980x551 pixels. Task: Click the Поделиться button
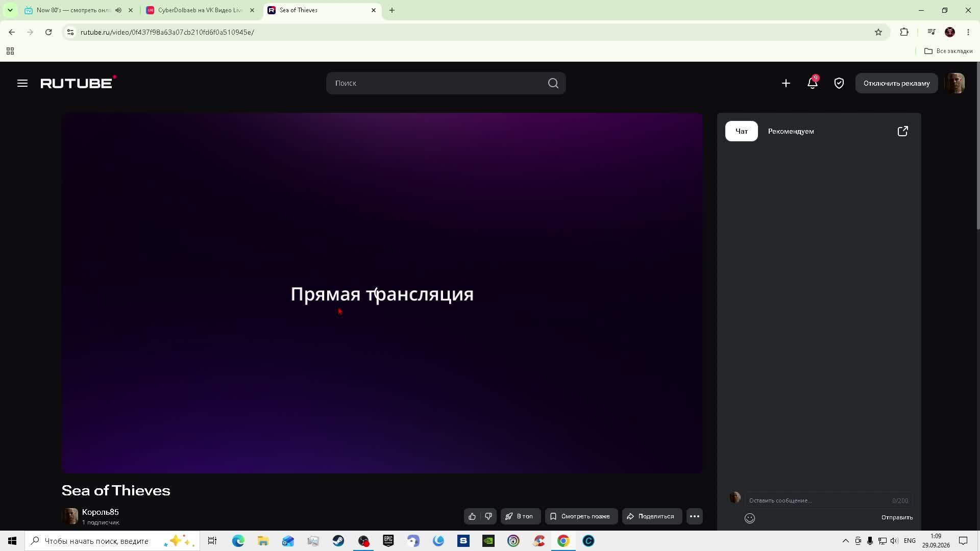tap(652, 516)
